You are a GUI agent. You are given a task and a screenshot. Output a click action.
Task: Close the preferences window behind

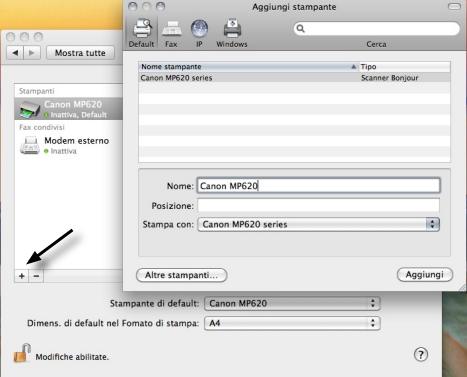click(x=11, y=36)
